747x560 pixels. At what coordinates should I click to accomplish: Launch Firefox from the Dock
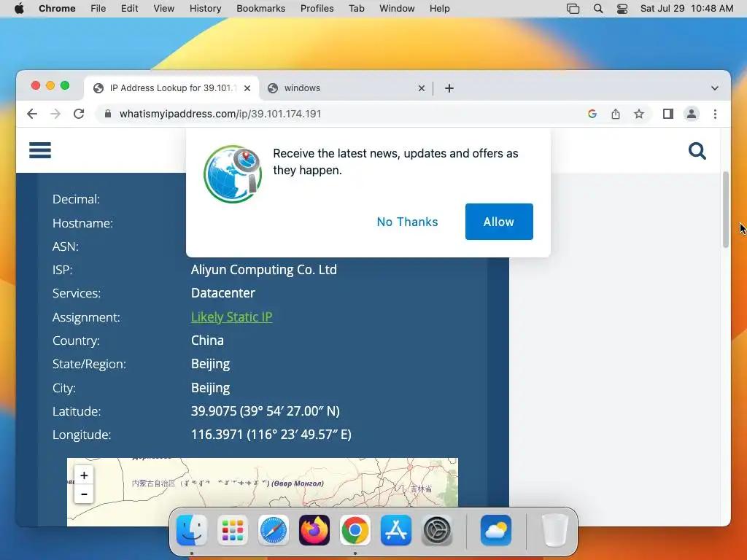(314, 530)
